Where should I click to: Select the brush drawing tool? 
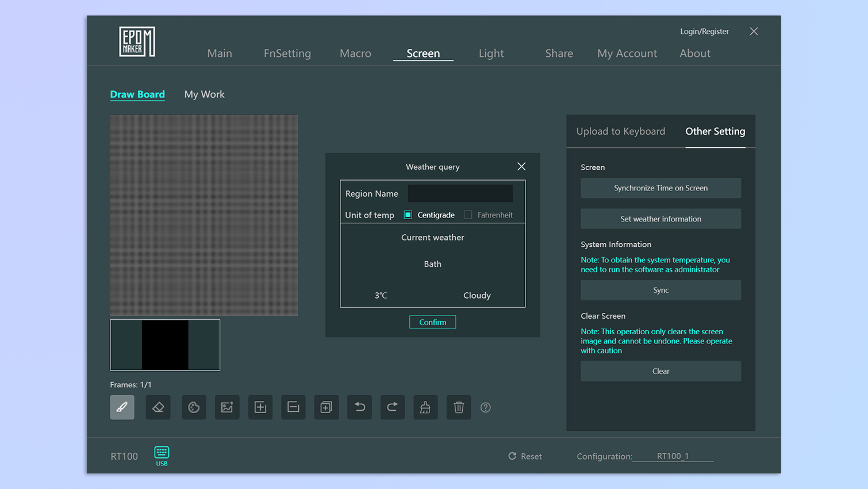pyautogui.click(x=122, y=407)
